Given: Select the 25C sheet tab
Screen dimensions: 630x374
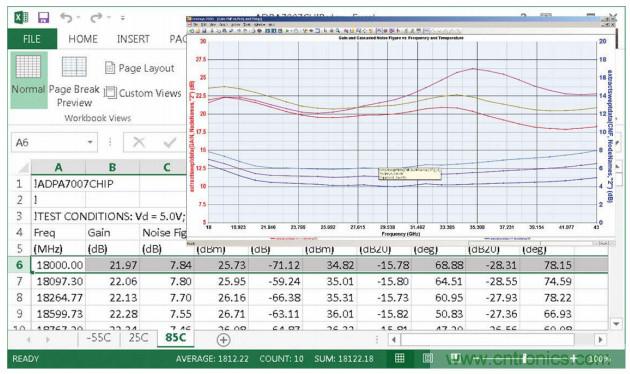Looking at the screenshot, I should coord(138,337).
